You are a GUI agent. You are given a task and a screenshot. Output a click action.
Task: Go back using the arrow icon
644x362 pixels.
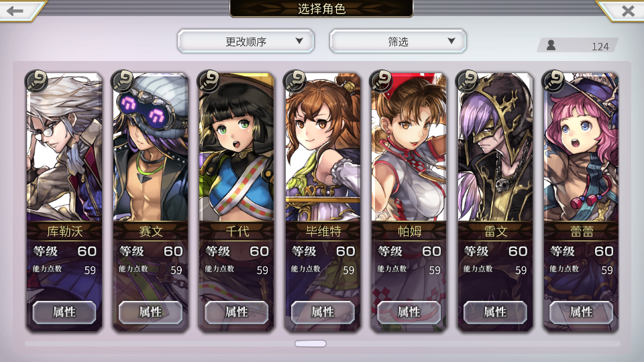(x=15, y=10)
